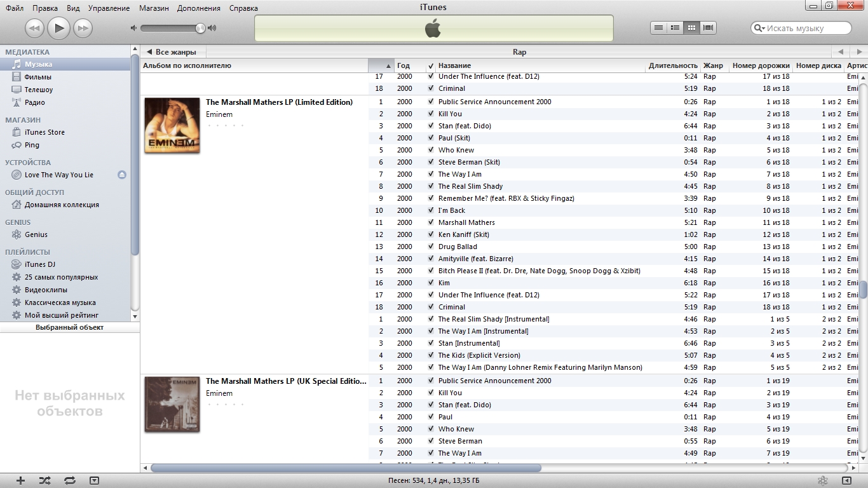Screen dimensions: 868x488
Task: Sort by the Название column header
Action: [541, 65]
